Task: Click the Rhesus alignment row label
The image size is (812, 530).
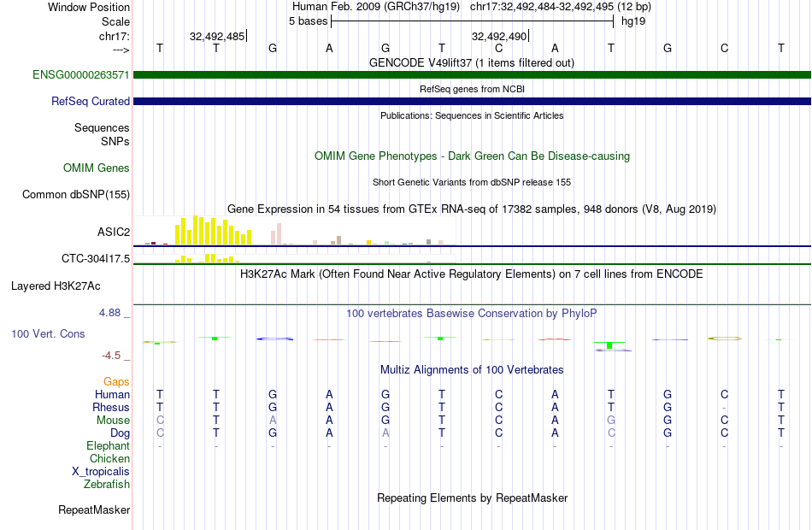Action: click(111, 407)
